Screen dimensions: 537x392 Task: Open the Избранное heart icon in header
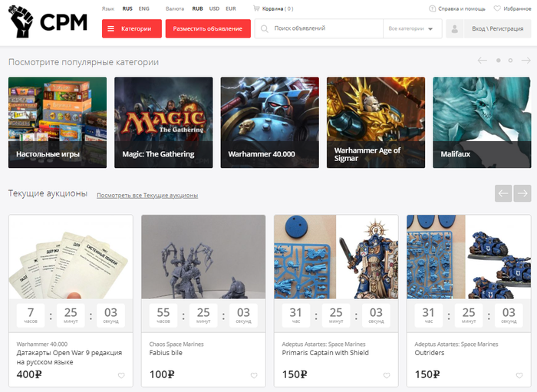coord(497,8)
